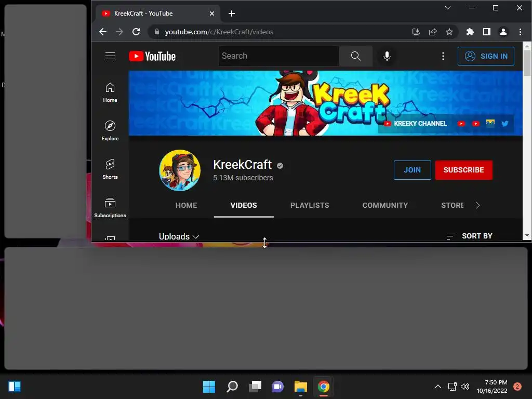Open Widgets from taskbar corner

click(x=15, y=387)
